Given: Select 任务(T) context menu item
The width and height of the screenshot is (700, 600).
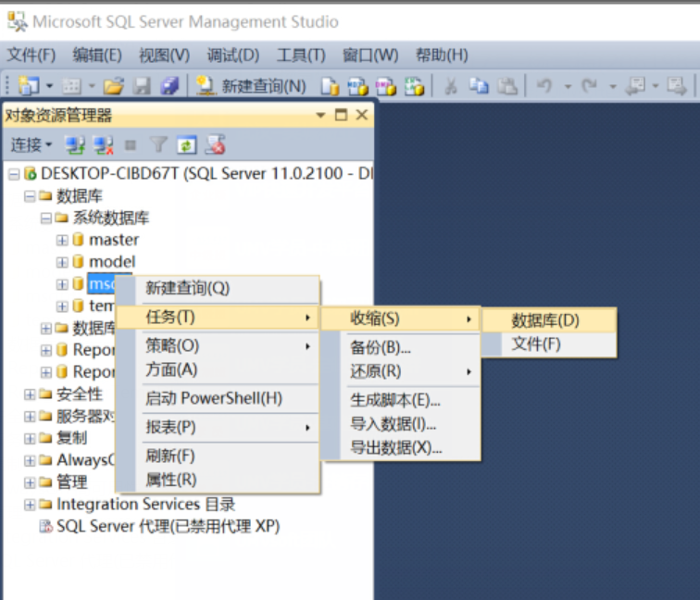Looking at the screenshot, I should pyautogui.click(x=218, y=317).
